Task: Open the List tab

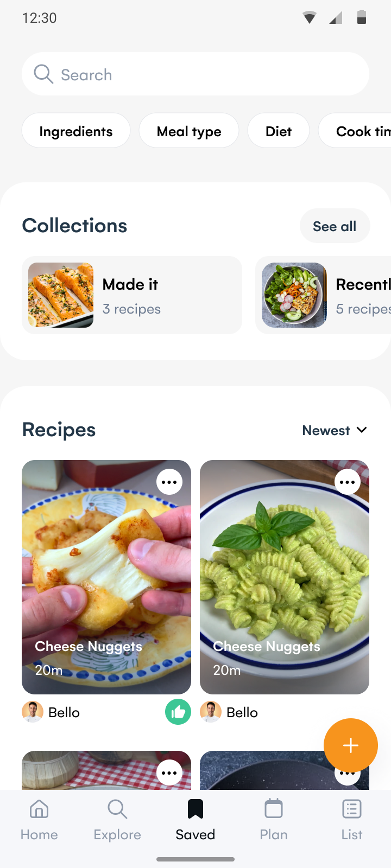Action: pos(352,820)
